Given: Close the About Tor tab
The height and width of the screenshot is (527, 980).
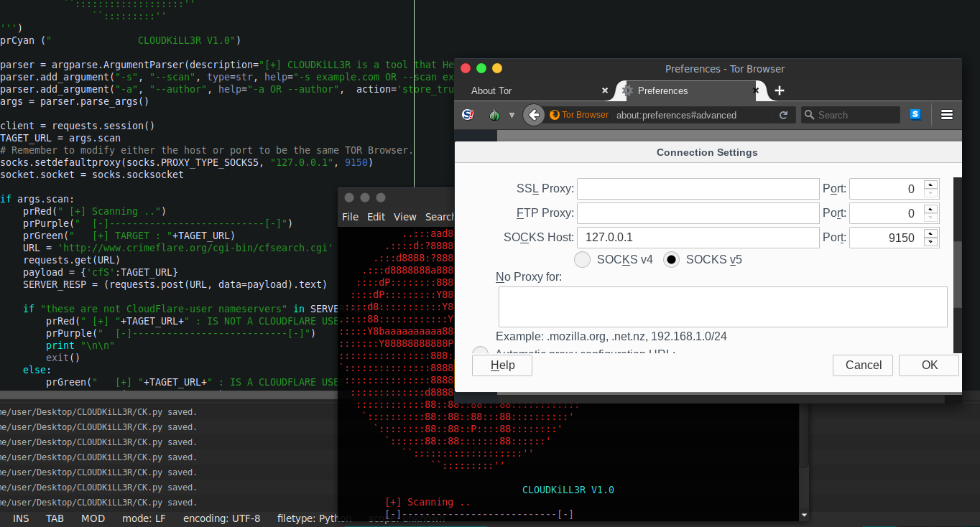Looking at the screenshot, I should pyautogui.click(x=605, y=90).
